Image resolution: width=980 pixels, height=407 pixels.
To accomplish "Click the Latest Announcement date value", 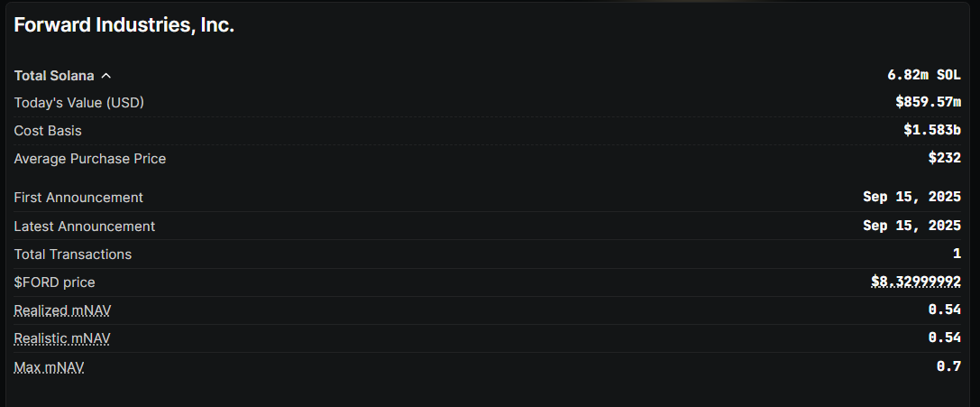I will tap(911, 226).
